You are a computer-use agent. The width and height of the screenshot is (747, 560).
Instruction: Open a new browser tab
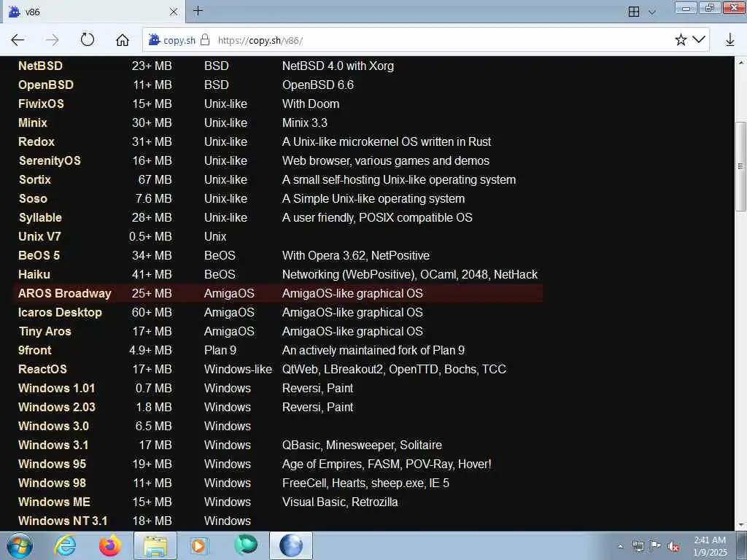click(198, 10)
